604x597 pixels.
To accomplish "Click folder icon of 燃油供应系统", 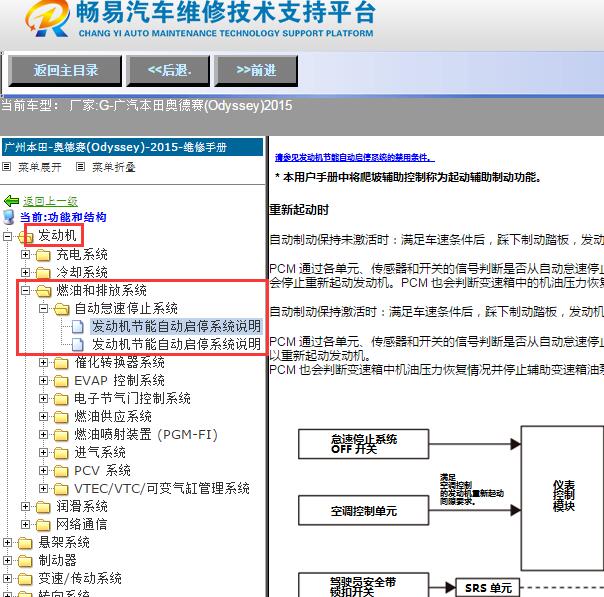I will [61, 417].
